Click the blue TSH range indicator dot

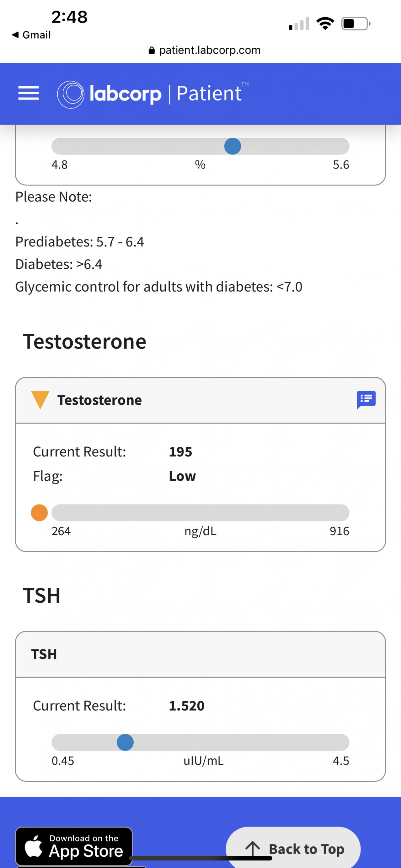125,742
